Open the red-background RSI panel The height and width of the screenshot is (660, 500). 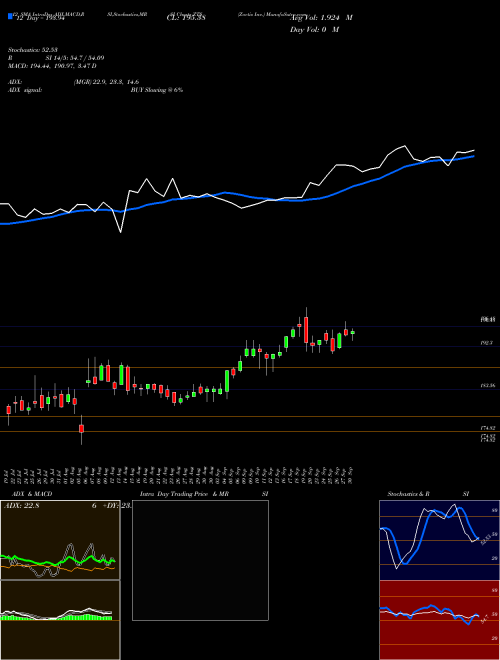[x=439, y=620]
